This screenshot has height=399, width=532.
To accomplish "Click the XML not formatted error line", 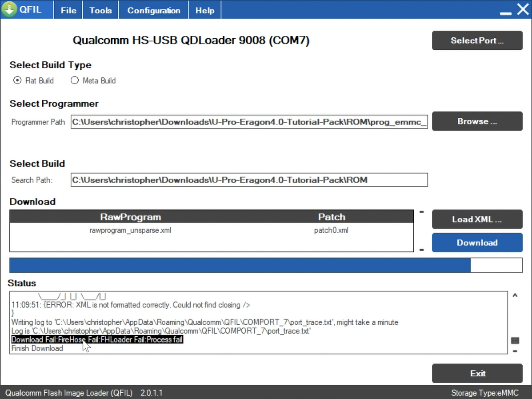I will [131, 305].
